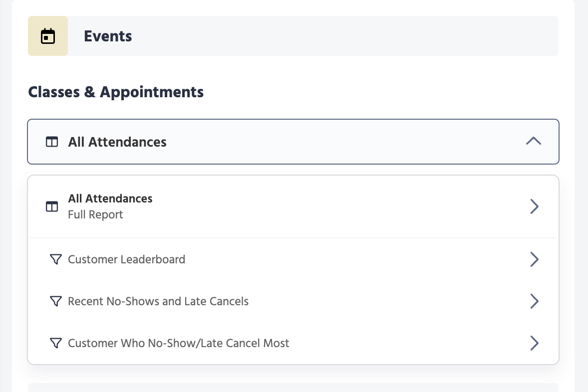This screenshot has width=588, height=392.
Task: Click the All Attendances dropdown header label
Action: click(x=117, y=142)
